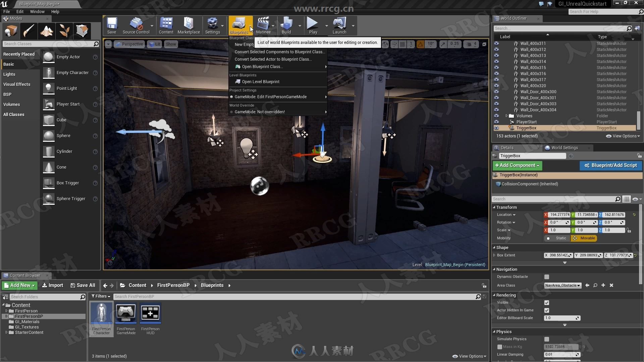The height and width of the screenshot is (362, 644).
Task: Open World Outliner View Options dropdown
Action: tap(623, 136)
